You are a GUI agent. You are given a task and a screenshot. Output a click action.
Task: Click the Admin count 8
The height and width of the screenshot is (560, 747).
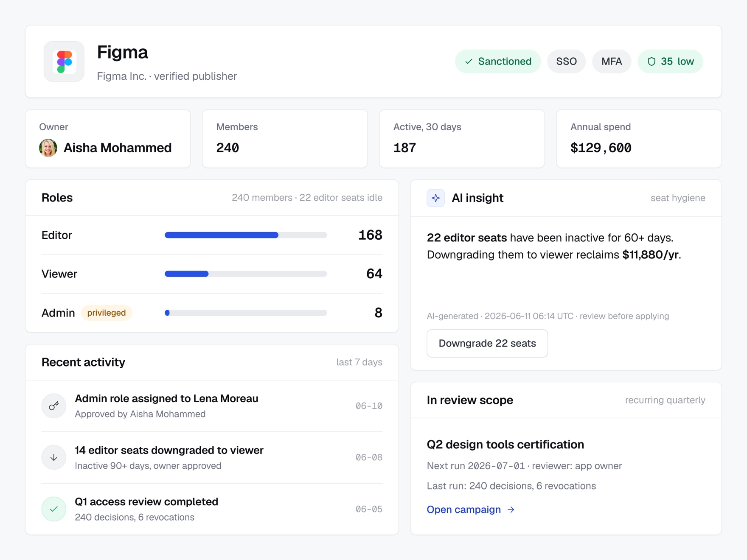coord(379,313)
